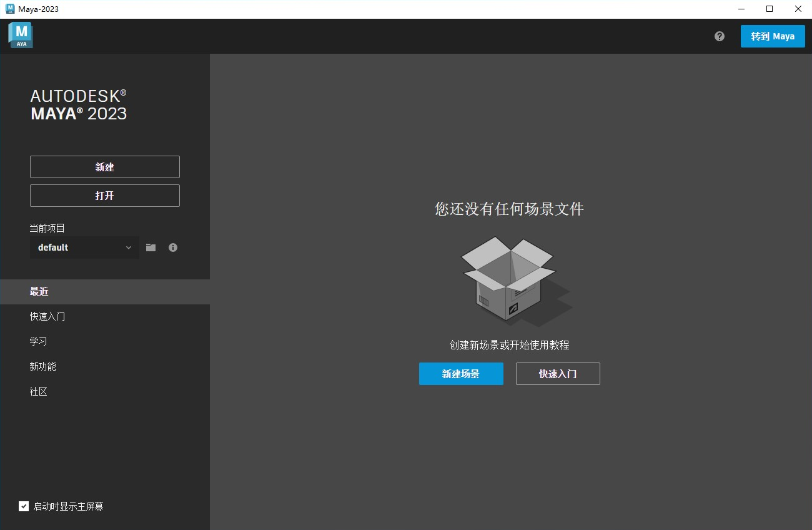Open the 新功能 sidebar tab
Screen dimensions: 812x530
click(105, 367)
